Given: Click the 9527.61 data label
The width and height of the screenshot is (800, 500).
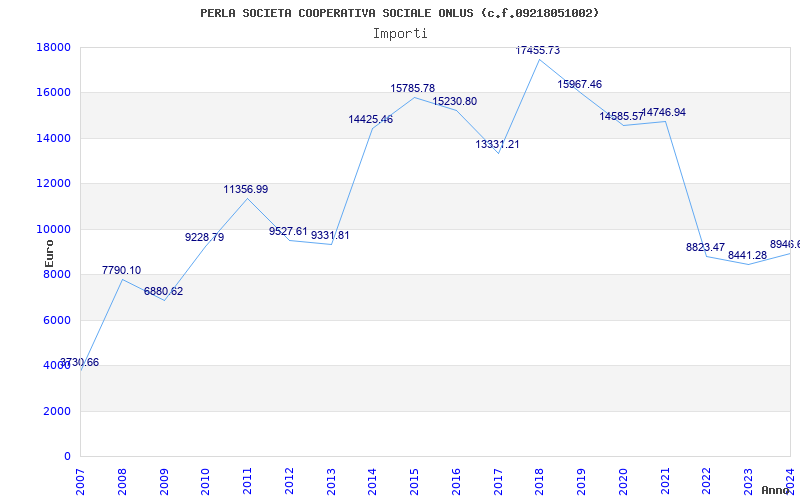Looking at the screenshot, I should [x=288, y=231].
